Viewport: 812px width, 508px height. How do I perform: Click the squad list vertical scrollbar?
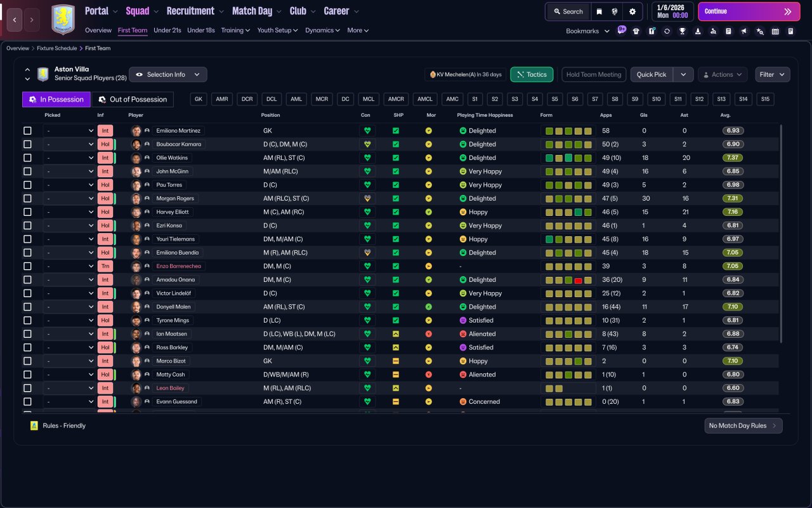click(x=781, y=235)
